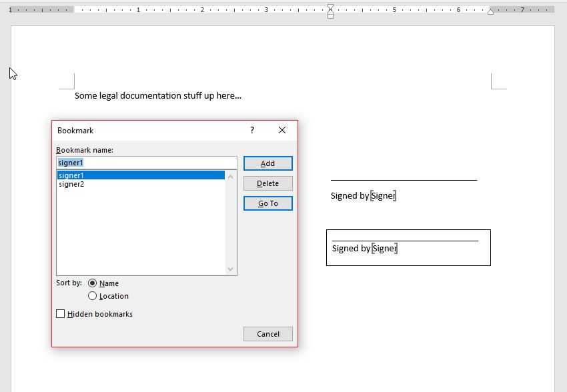This screenshot has width=567, height=392.
Task: Click the help question mark in Bookmark dialog
Action: pyautogui.click(x=252, y=130)
